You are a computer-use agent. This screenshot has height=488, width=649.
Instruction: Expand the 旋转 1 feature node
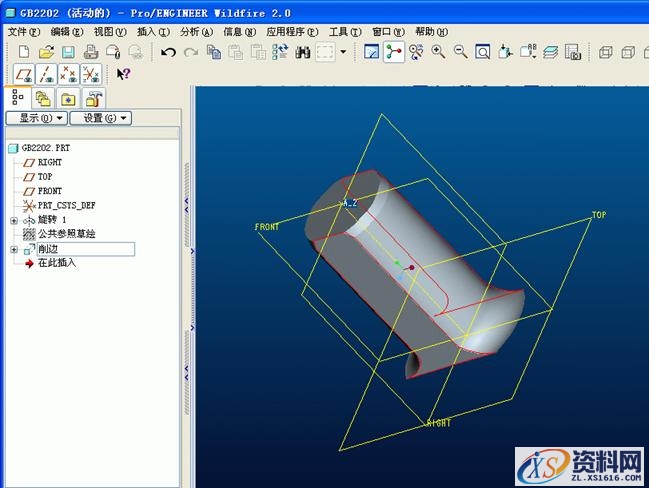tap(13, 220)
